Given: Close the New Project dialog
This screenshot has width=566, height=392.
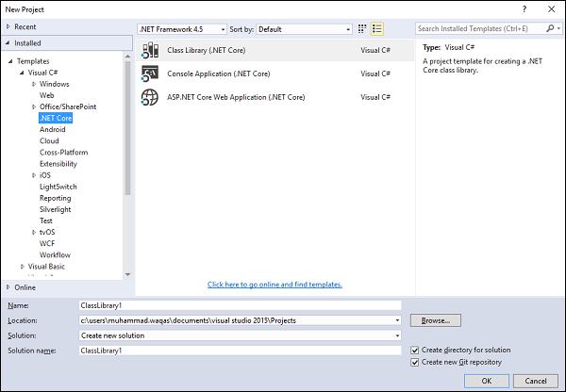Looking at the screenshot, I should coord(552,9).
